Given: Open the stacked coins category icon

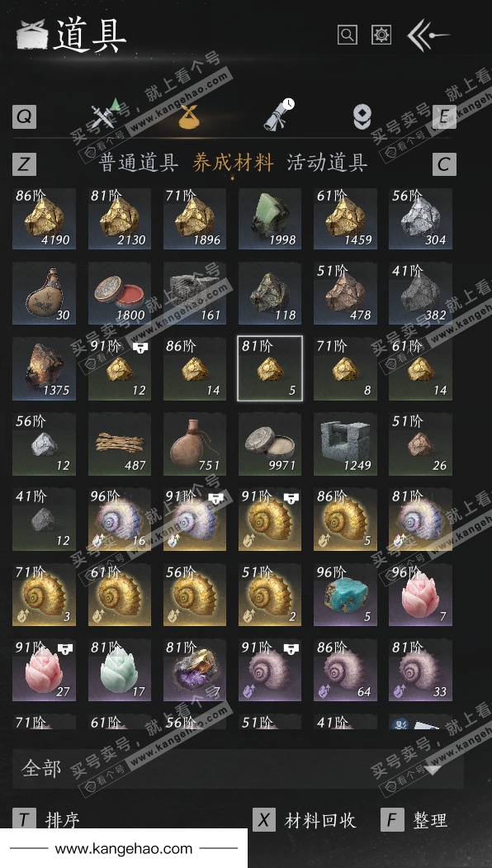Looking at the screenshot, I should pyautogui.click(x=362, y=116).
